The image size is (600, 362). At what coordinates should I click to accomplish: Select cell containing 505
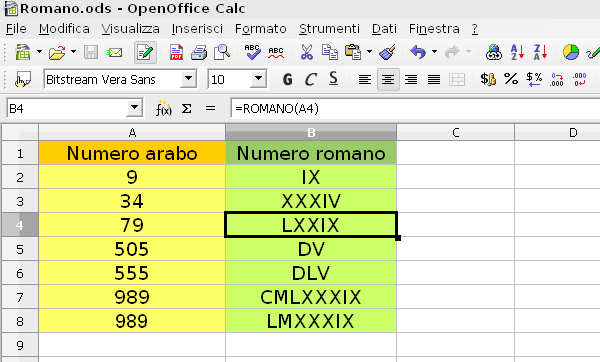coord(132,249)
